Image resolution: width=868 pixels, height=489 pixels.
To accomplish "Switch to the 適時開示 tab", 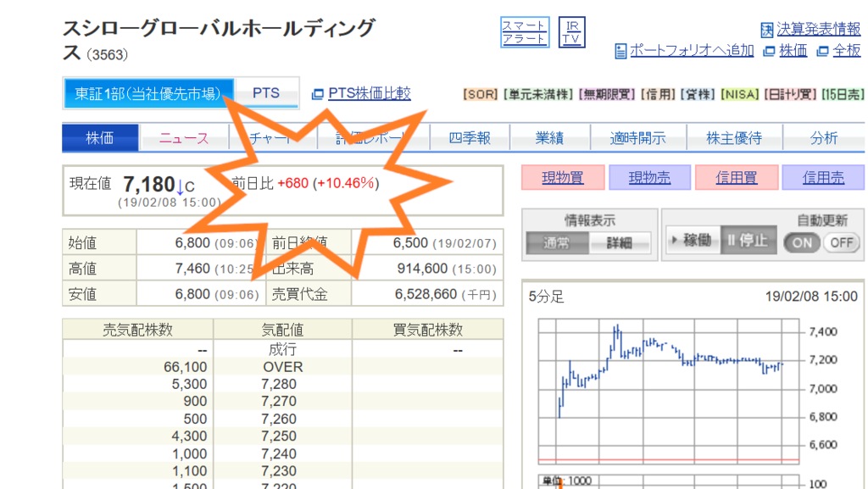I will [637, 138].
